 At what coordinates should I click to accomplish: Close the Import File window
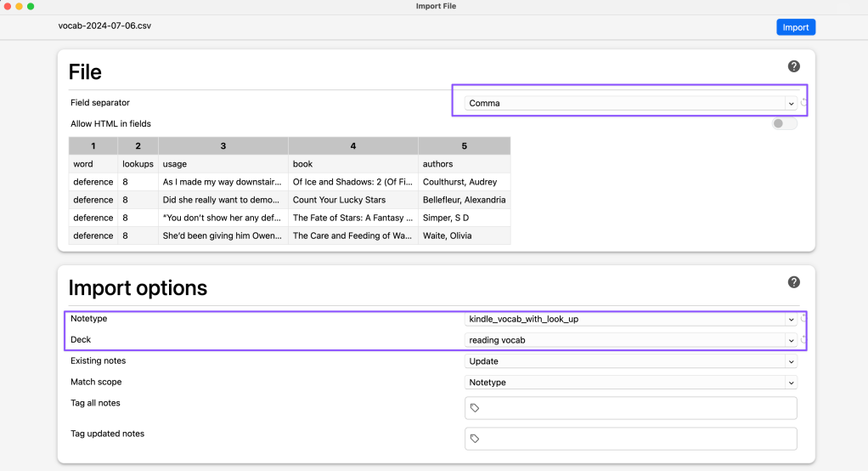coord(7,6)
